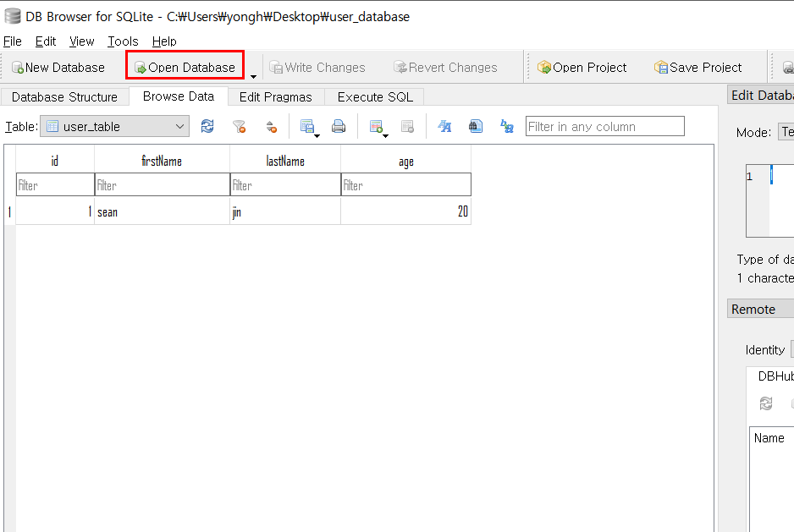
Task: Click Open Database in the toolbar
Action: 185,68
